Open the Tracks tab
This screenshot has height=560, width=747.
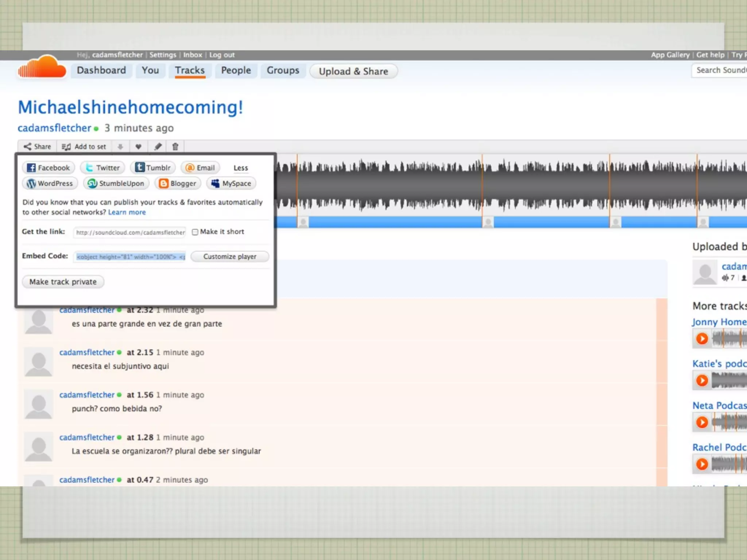coord(190,70)
